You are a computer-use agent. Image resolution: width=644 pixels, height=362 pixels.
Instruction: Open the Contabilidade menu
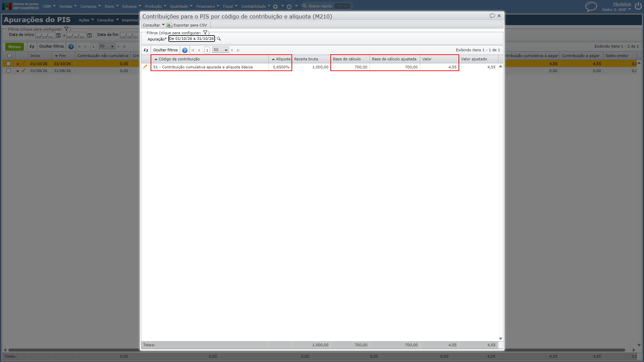point(256,6)
